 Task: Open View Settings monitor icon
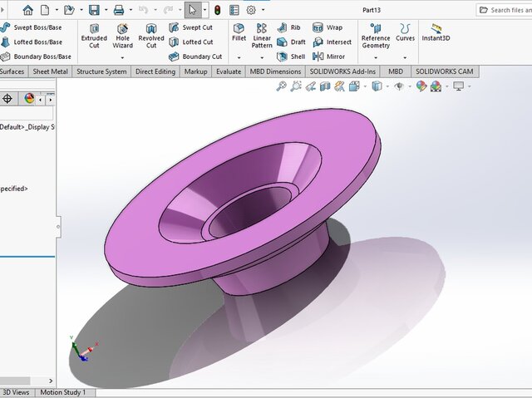click(458, 86)
